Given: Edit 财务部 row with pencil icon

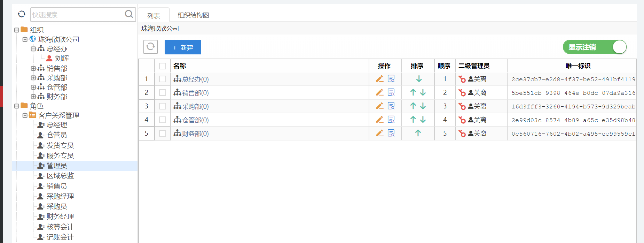Looking at the screenshot, I should pyautogui.click(x=380, y=133).
